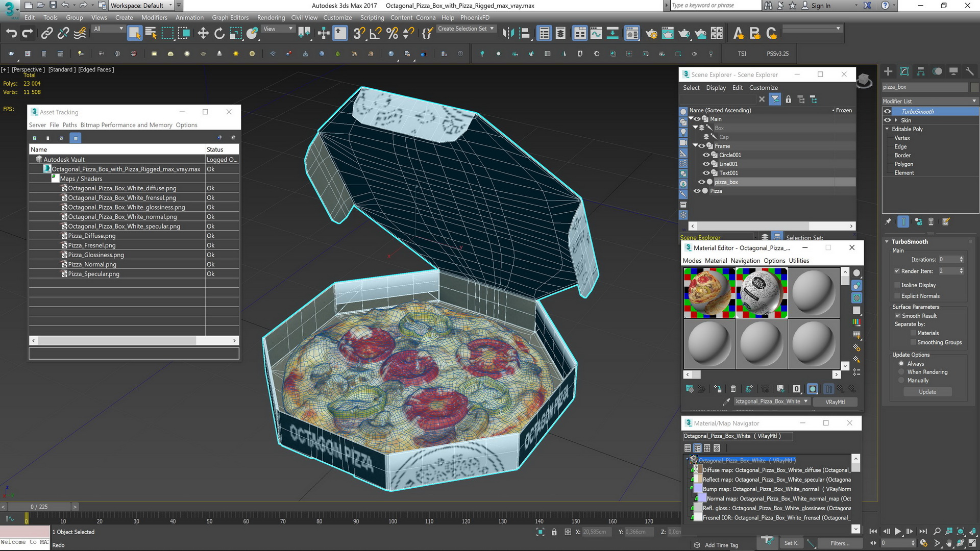Collapse the Frame node in Scene Explorer
980x551 pixels.
tap(695, 146)
